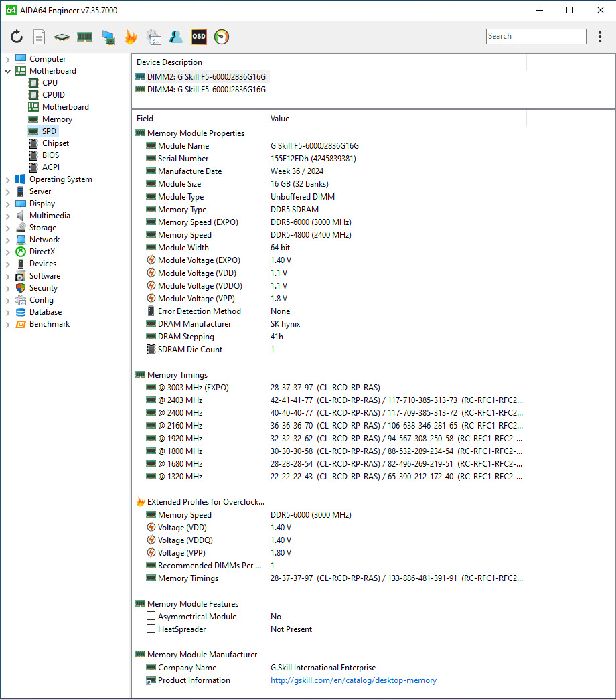Expand the Network tree node
This screenshot has height=699, width=616.
pos(7,240)
